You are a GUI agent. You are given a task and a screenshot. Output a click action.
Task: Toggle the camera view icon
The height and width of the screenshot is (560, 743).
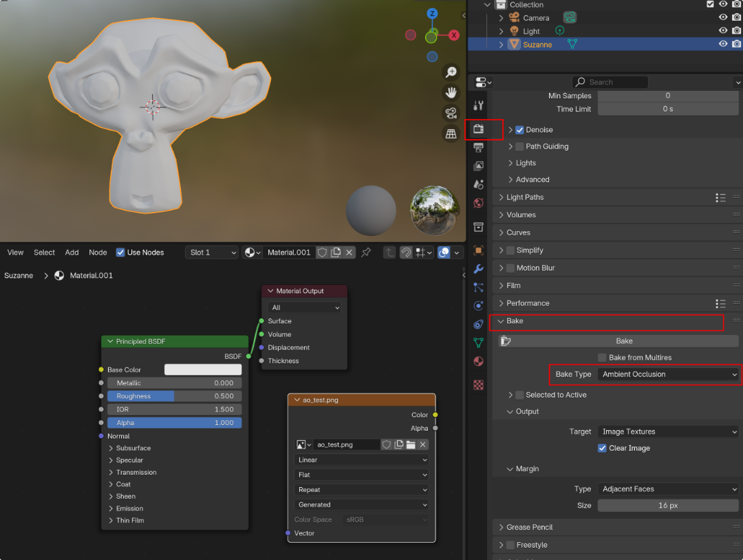point(451,113)
